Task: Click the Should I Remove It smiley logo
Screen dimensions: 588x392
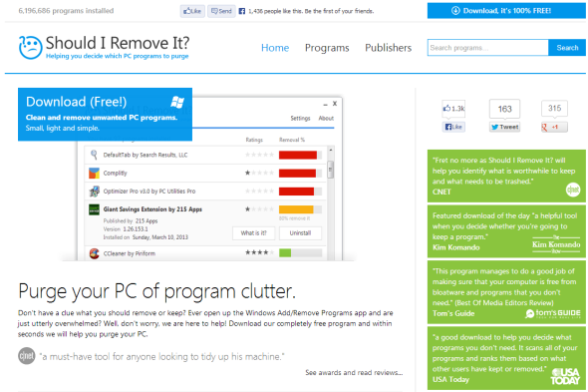Action: [30, 47]
